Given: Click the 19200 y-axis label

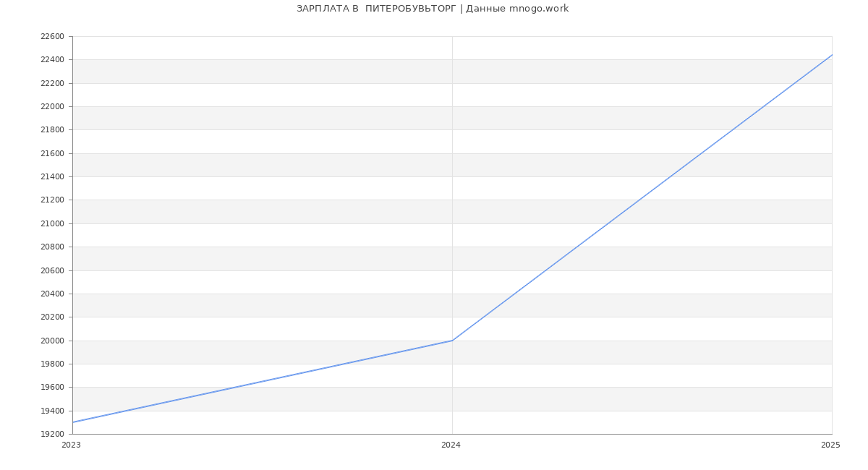Looking at the screenshot, I should [54, 435].
